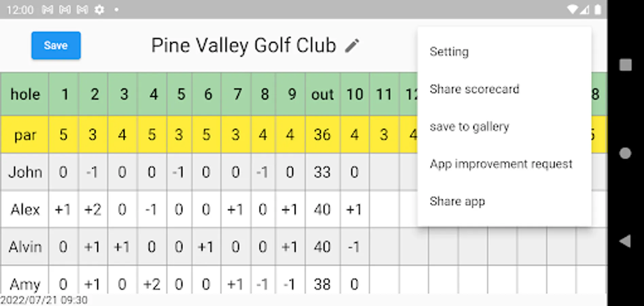Tap Alvin's out total cell showing 40

tap(322, 247)
